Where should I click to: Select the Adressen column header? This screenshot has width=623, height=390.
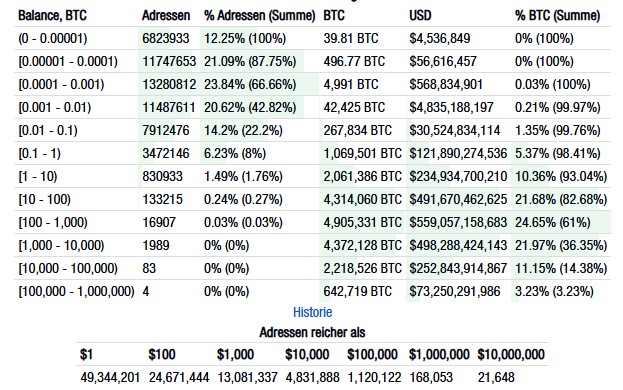[166, 15]
